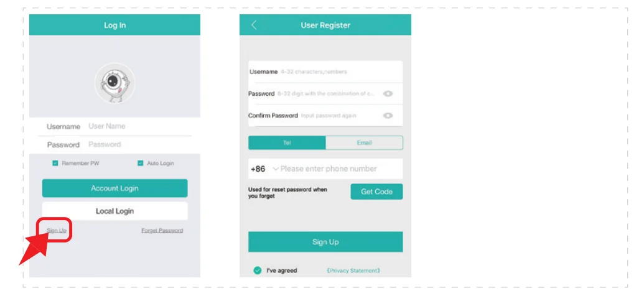Request verification with Get Code button

click(x=376, y=192)
